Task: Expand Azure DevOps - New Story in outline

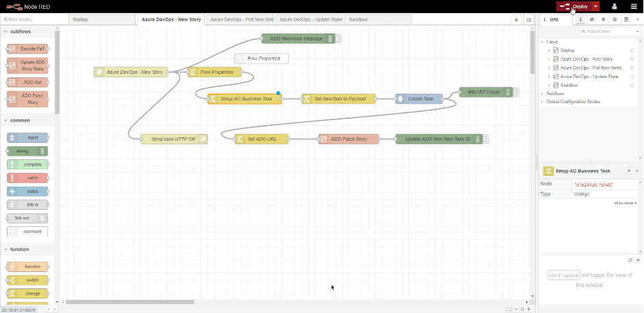Action: 549,59
